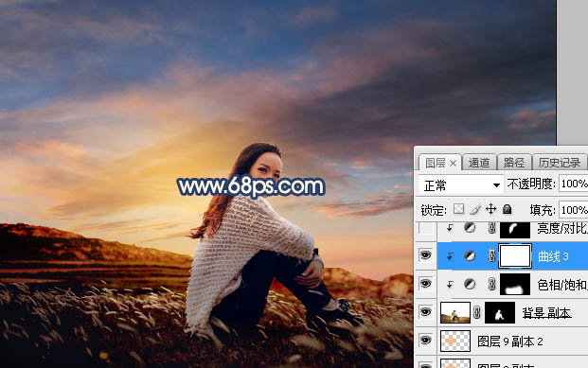
Task: Select the 背景 副本 image thumbnail
Action: coord(454,312)
